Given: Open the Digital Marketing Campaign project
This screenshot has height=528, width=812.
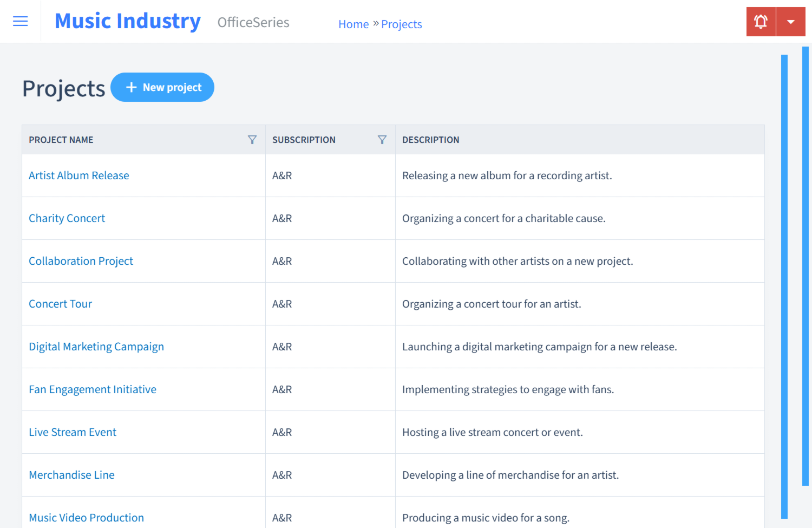Looking at the screenshot, I should pyautogui.click(x=96, y=346).
